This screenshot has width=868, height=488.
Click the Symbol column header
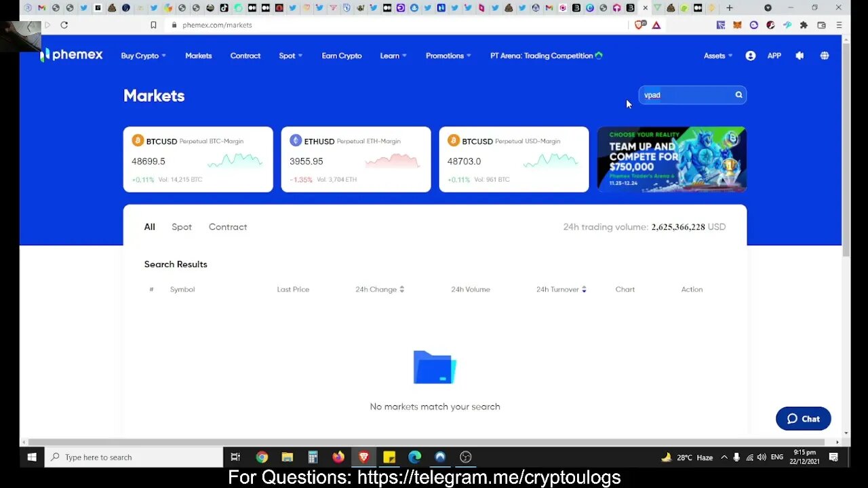coord(182,289)
